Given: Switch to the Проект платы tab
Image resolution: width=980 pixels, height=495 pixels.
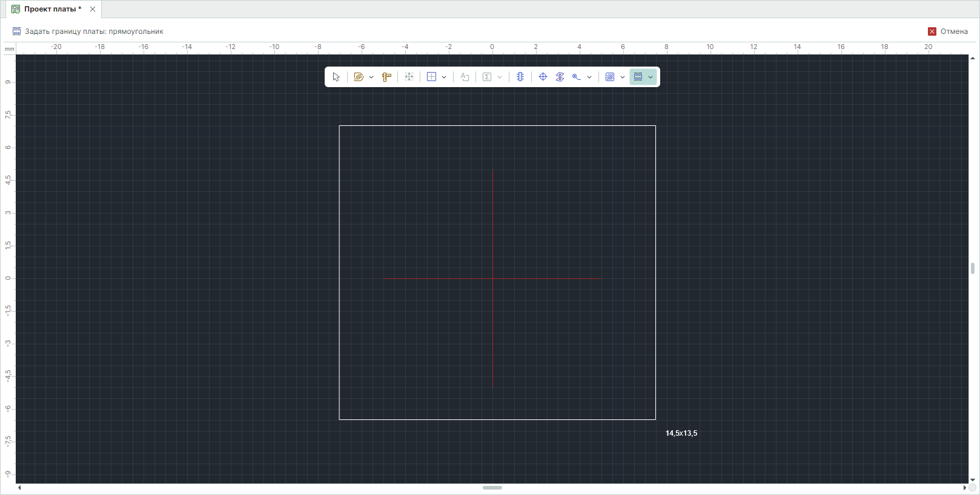Looking at the screenshot, I should (x=52, y=9).
